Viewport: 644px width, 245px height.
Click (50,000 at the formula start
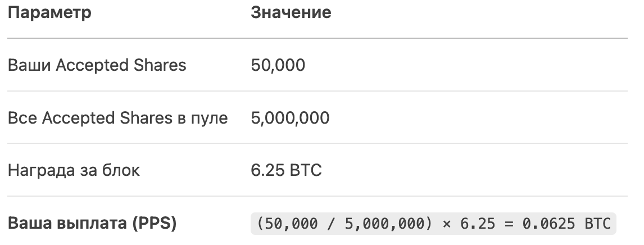pos(287,224)
